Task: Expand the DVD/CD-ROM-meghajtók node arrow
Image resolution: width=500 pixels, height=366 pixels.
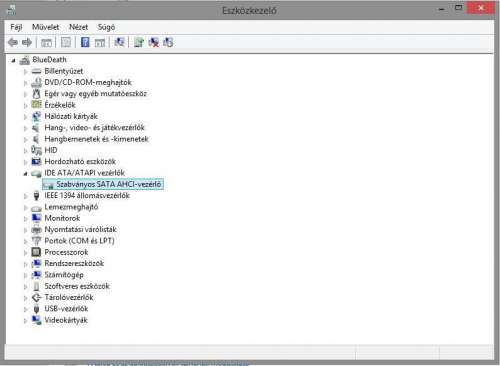Action: pos(25,83)
